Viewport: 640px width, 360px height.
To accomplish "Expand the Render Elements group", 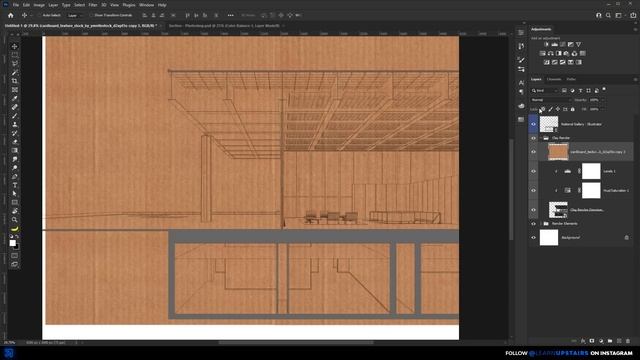I will (x=541, y=224).
